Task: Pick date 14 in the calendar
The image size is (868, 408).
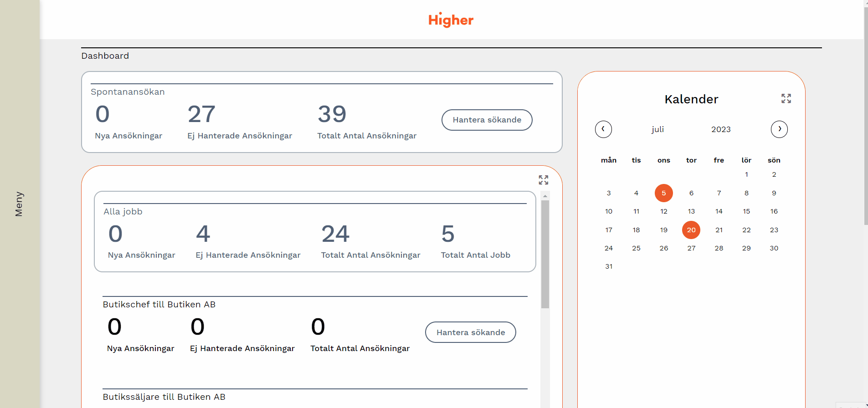Action: (719, 211)
